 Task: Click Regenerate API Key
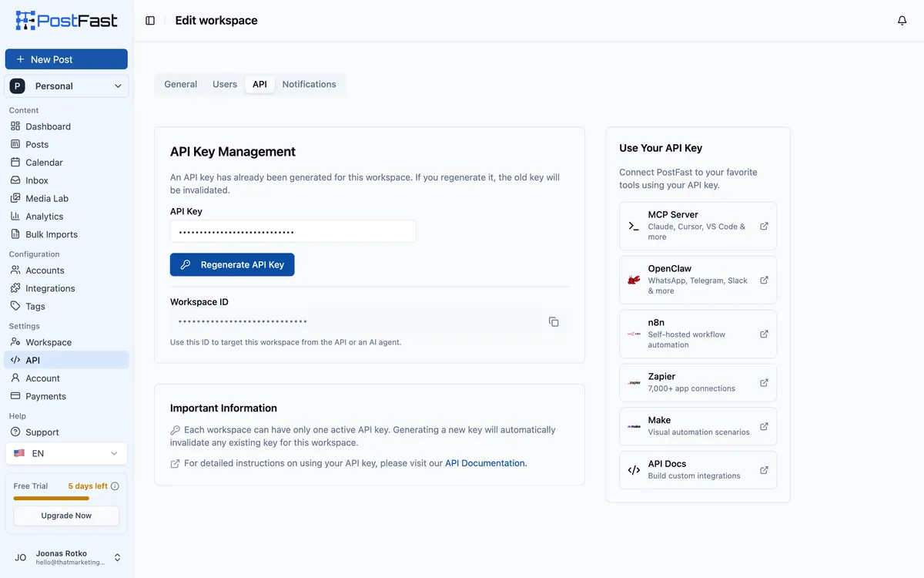tap(233, 264)
